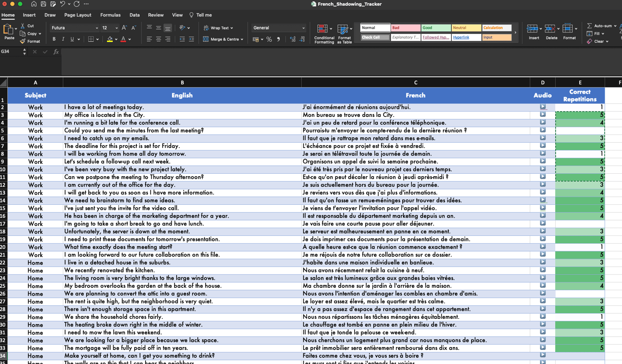Click the Merge & Centre button
Viewport: 622px width, 364px height.
coord(223,39)
